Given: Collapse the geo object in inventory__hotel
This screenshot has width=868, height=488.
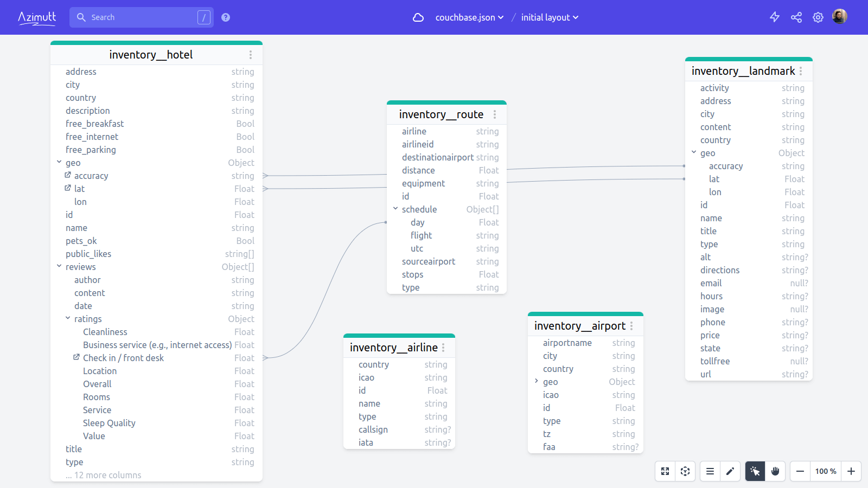Looking at the screenshot, I should pos(60,162).
